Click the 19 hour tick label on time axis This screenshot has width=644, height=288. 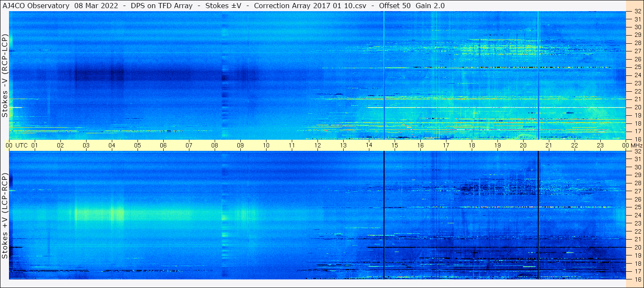(497, 145)
